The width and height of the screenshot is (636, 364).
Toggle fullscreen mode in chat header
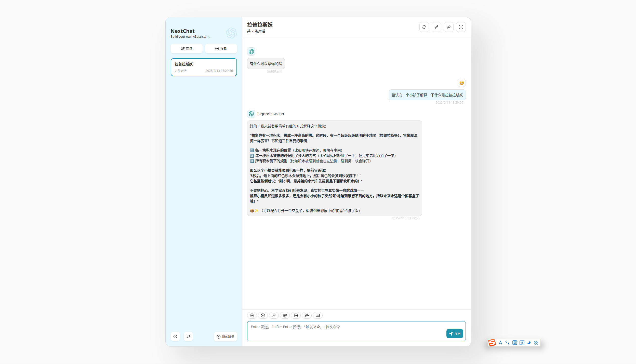(461, 27)
